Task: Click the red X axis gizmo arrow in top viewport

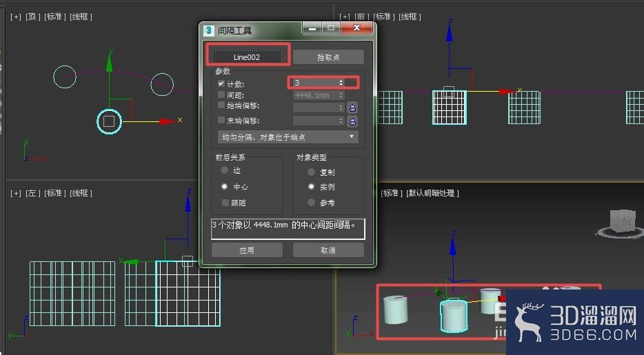Action: (x=168, y=121)
